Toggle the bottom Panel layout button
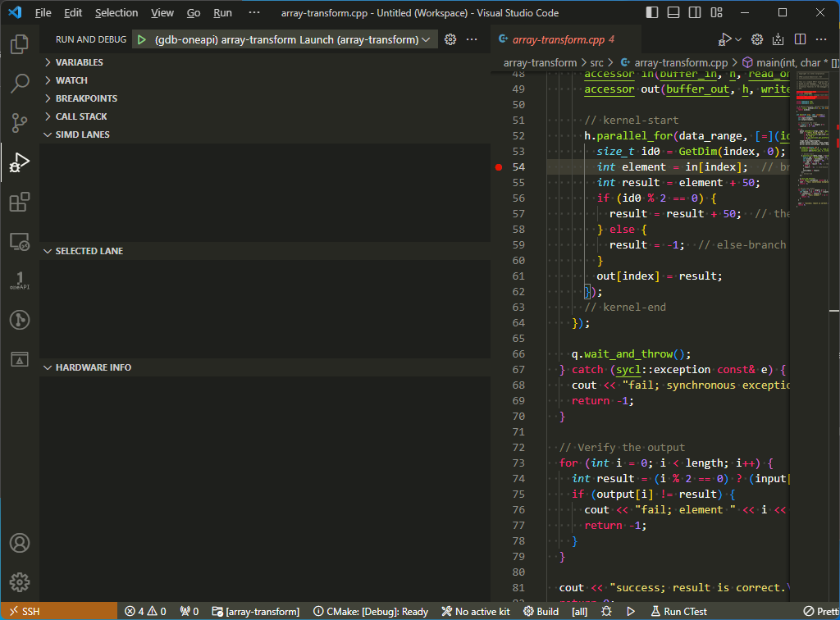The width and height of the screenshot is (840, 620). (x=673, y=13)
